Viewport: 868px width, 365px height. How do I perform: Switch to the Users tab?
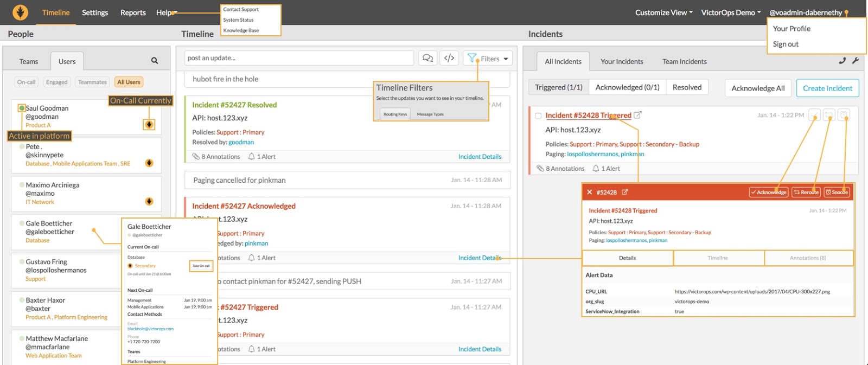point(67,61)
